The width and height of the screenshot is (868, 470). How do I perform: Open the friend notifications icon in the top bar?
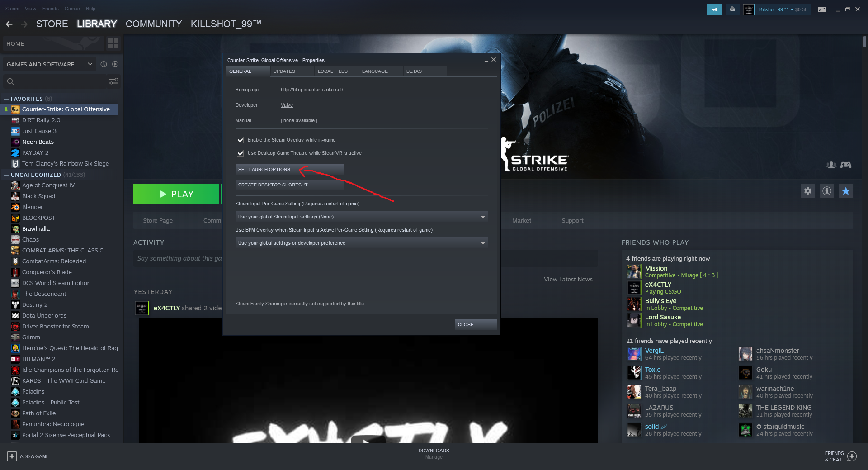[732, 9]
